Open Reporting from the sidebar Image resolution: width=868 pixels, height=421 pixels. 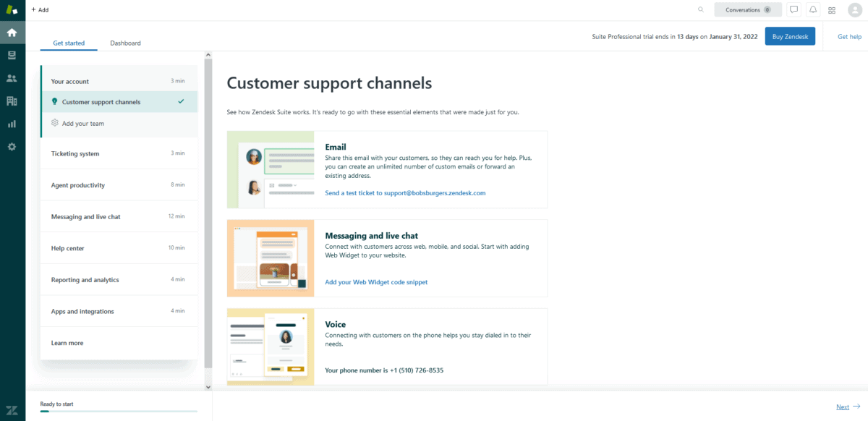coord(12,124)
